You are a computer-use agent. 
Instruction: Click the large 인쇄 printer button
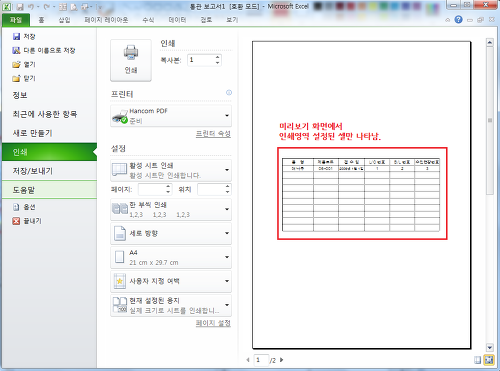pyautogui.click(x=131, y=60)
